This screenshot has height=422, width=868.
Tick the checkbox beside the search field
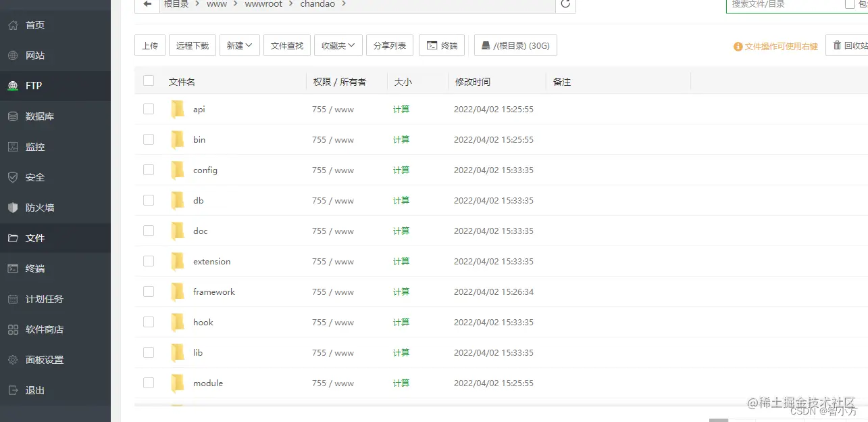pos(850,4)
